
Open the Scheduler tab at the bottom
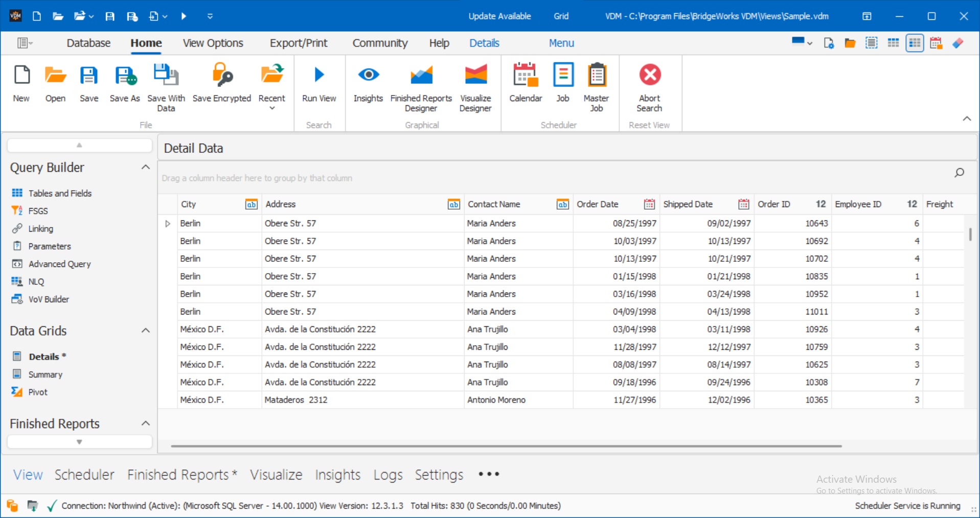point(84,475)
